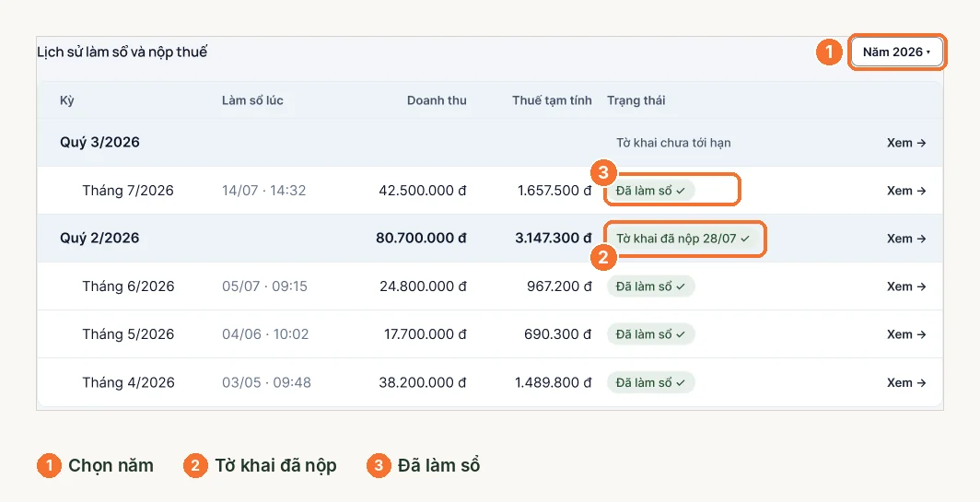Image resolution: width=980 pixels, height=502 pixels.
Task: Click the timestamp 05/07 · 09:15
Action: (264, 286)
